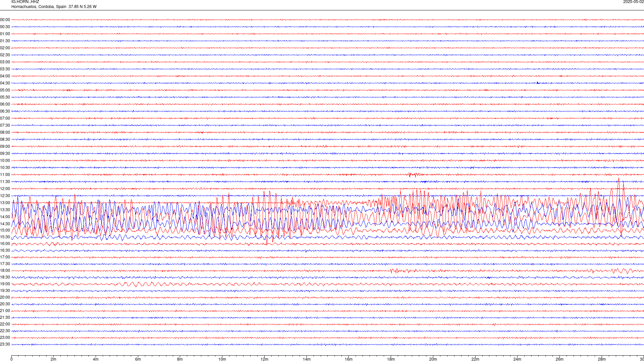The height and width of the screenshot is (362, 644).
Task: Click the 14m tick on time axis
Action: click(x=307, y=359)
